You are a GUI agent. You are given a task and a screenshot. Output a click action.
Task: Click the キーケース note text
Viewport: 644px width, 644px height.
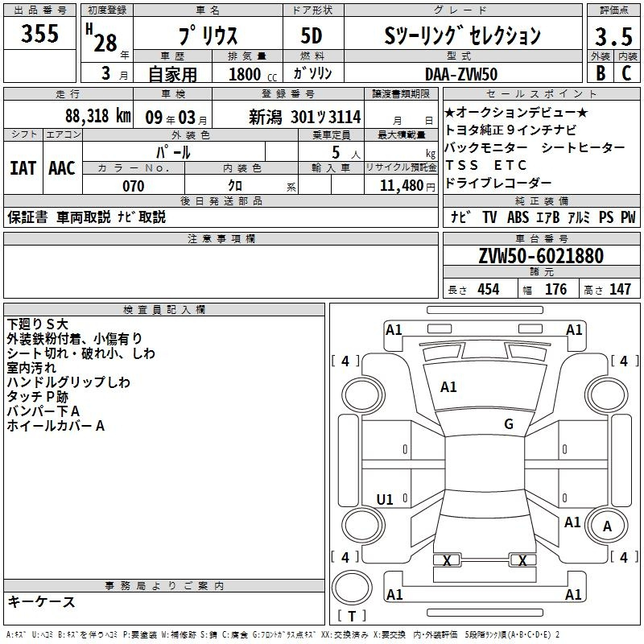click(x=41, y=602)
